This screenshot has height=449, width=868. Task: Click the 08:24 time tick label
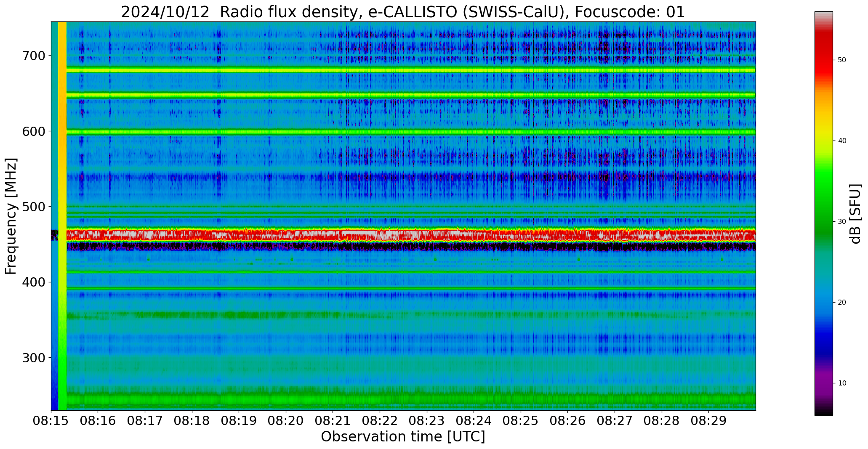[474, 421]
